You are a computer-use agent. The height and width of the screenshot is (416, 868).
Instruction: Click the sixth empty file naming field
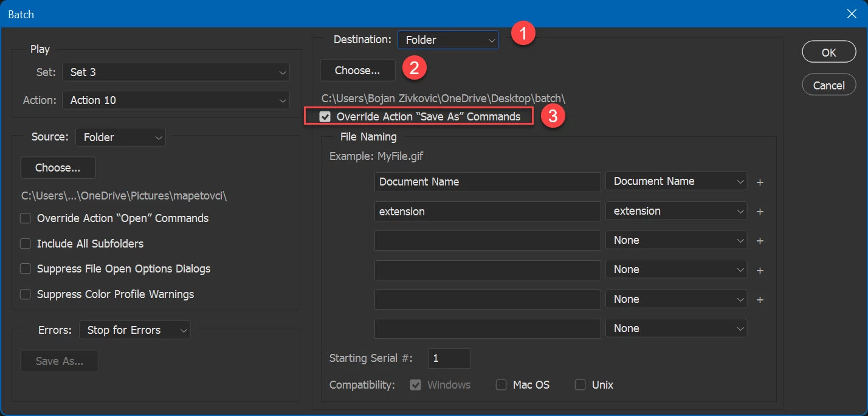pos(487,328)
